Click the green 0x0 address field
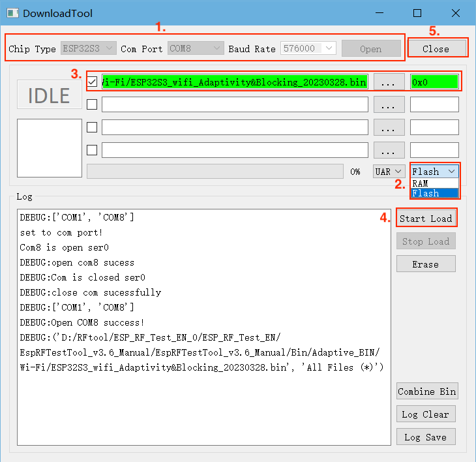This screenshot has width=476, height=462. tap(434, 82)
